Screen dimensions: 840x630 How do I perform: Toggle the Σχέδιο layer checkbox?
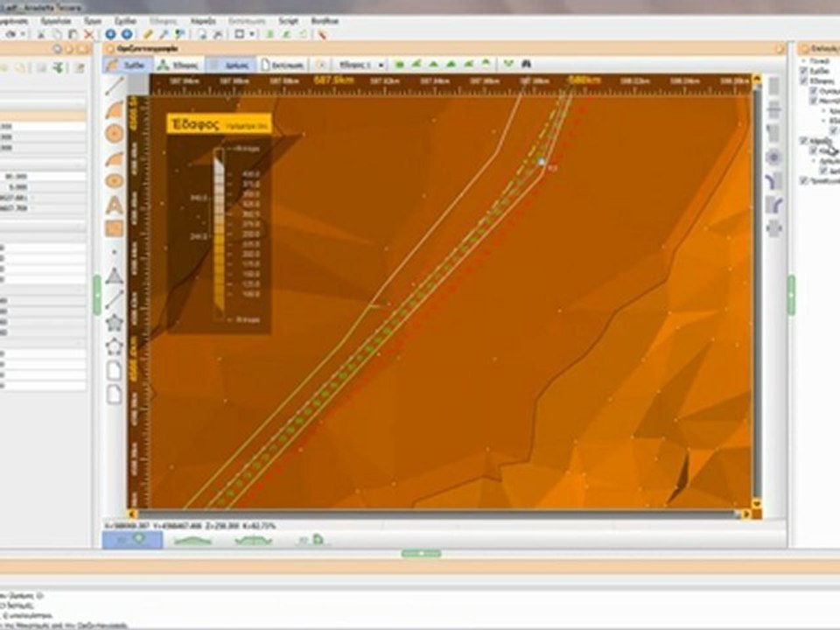(803, 71)
